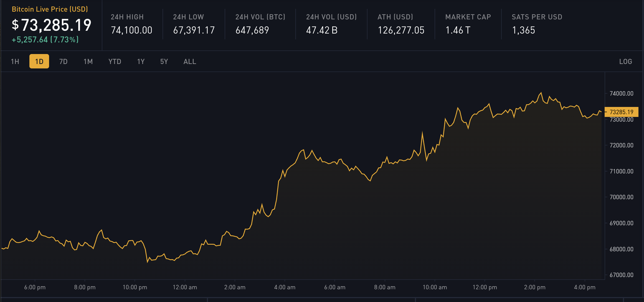Click the MARKET CAP value 1.46 T

point(458,30)
